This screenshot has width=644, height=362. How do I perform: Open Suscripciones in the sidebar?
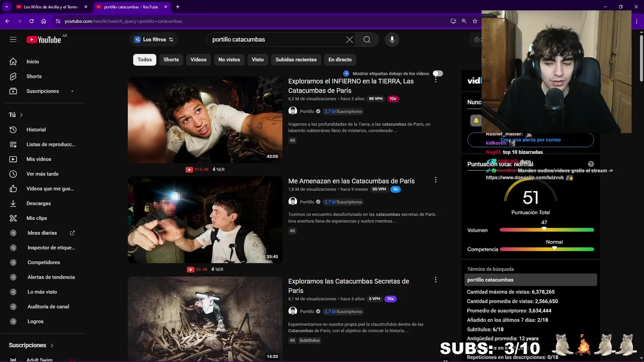[x=43, y=91]
